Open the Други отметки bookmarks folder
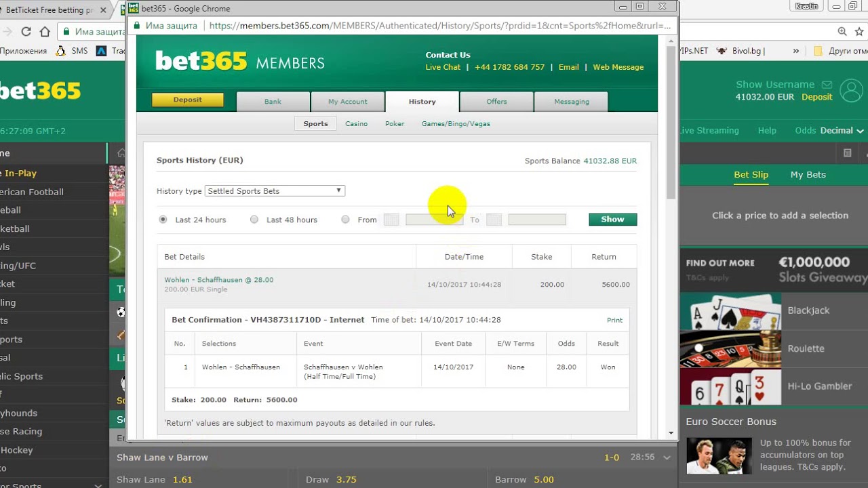Viewport: 868px width, 488px height. pos(841,51)
